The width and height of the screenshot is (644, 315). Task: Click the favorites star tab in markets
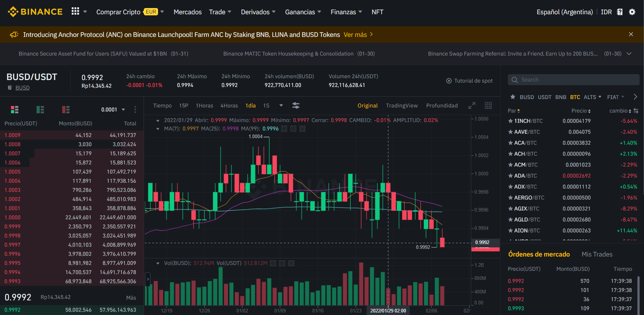tap(513, 97)
